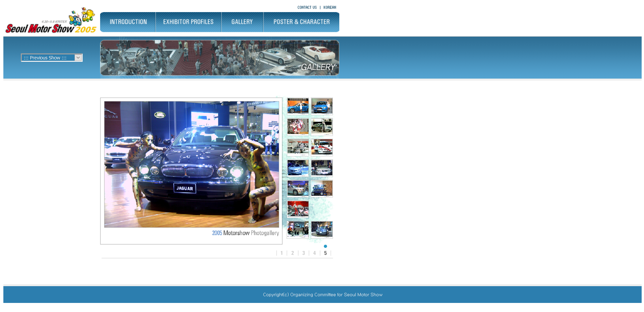Select the silver sedan with two men thumbnail
Image resolution: width=644 pixels, height=312 pixels.
(x=322, y=168)
